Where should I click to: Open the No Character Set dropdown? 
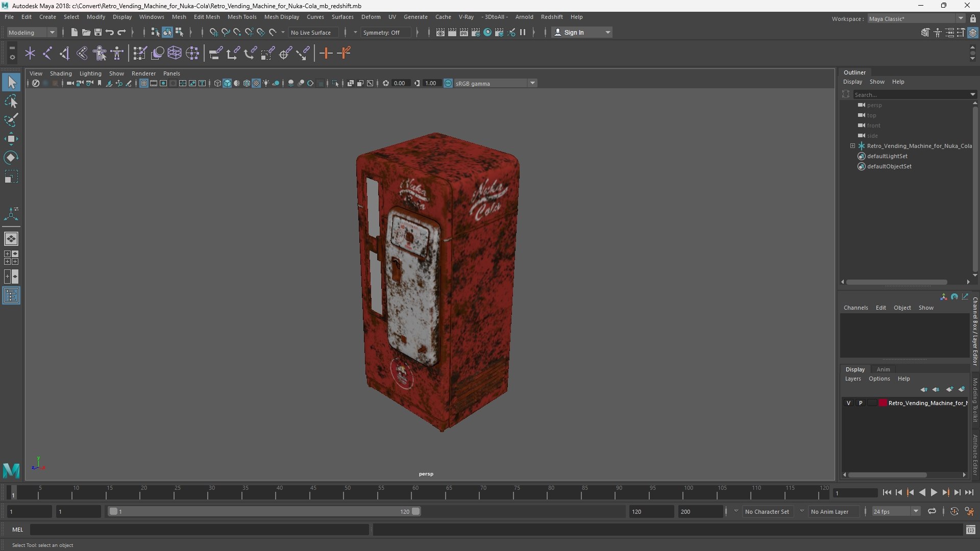[767, 511]
